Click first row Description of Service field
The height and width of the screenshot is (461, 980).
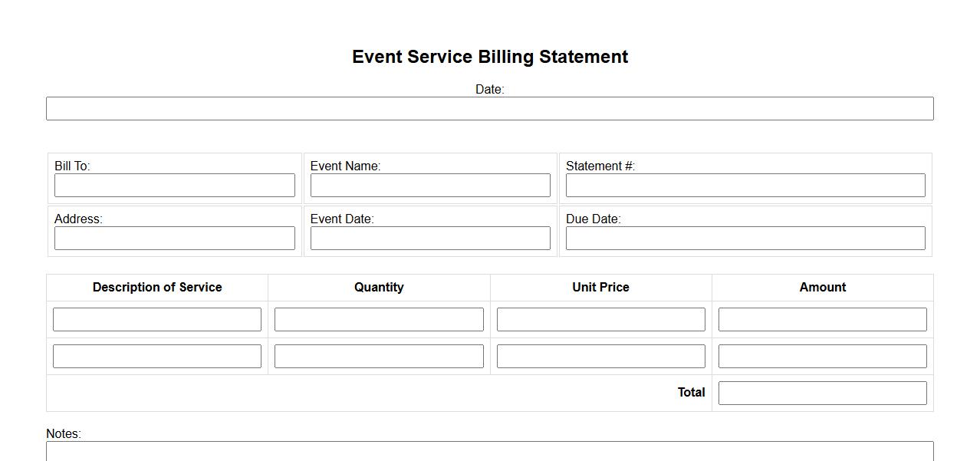(x=157, y=320)
